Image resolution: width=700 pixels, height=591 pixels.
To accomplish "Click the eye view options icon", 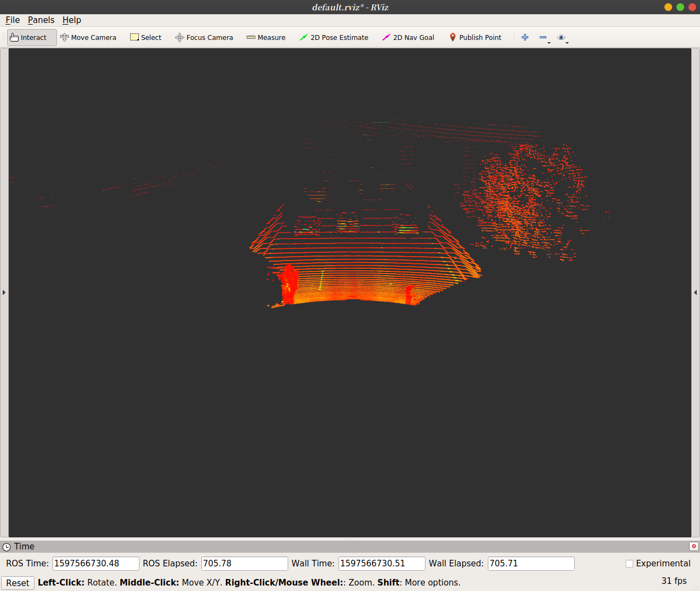I will 561,37.
